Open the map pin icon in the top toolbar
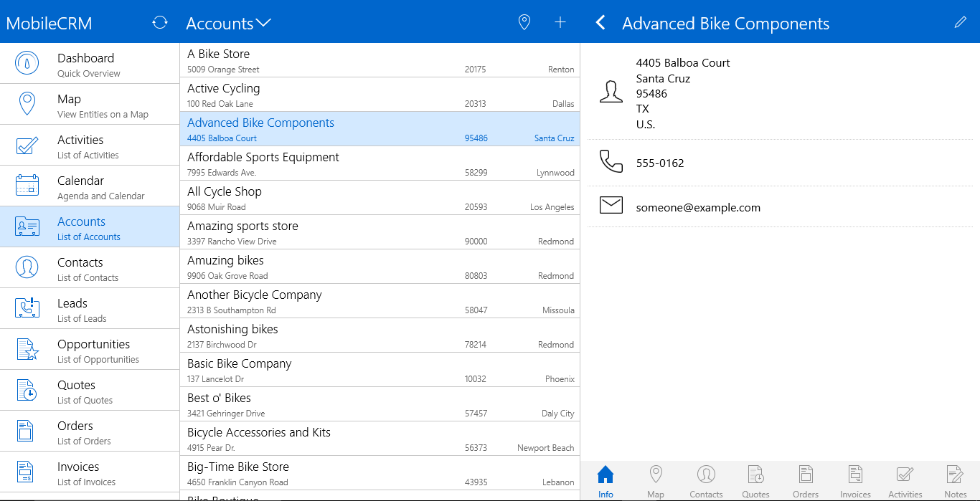This screenshot has height=501, width=980. (524, 22)
